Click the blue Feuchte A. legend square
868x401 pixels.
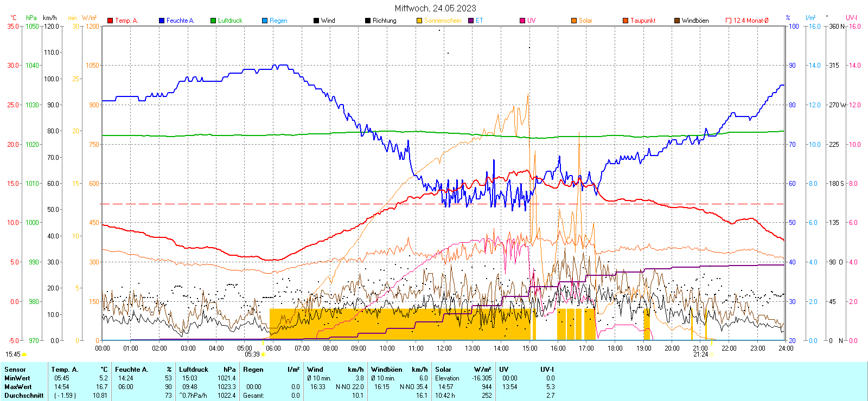point(162,21)
